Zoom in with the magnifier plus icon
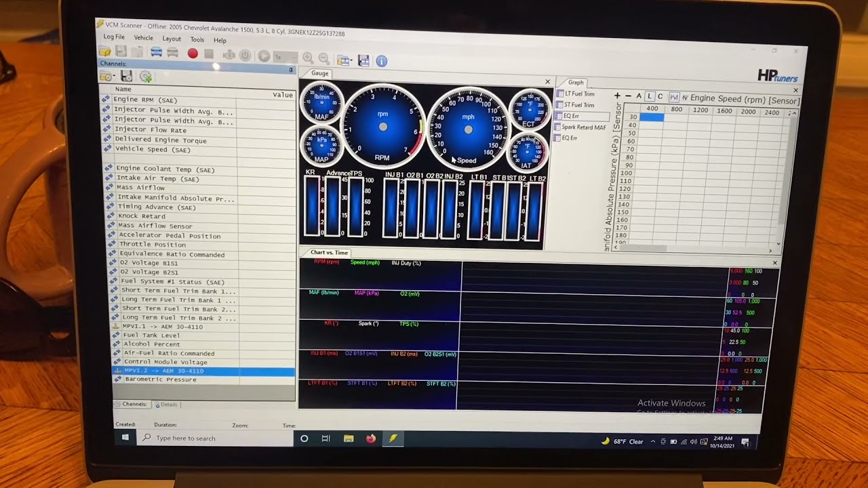 [308, 58]
